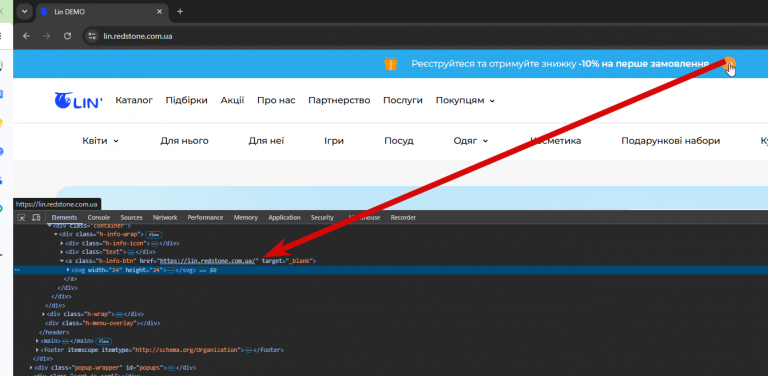The height and width of the screenshot is (376, 768).
Task: Click the address bar URL lin.redstone.com.ua
Action: click(138, 36)
